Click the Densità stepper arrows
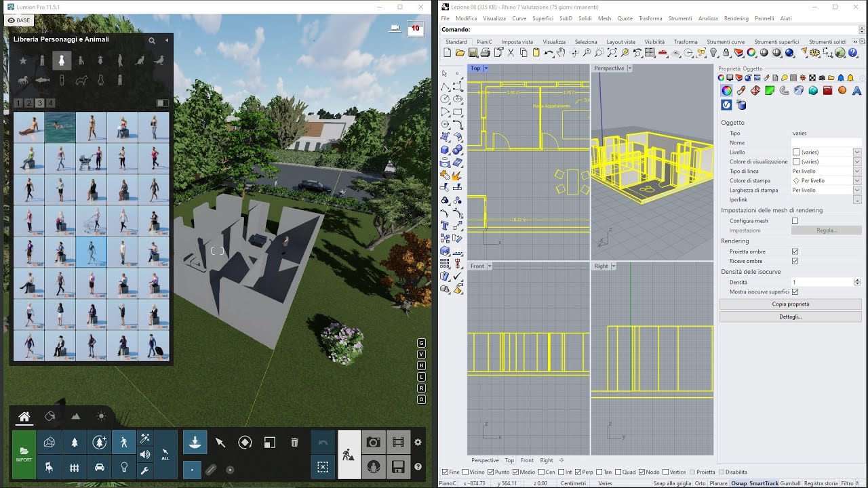This screenshot has height=488, width=868. click(x=857, y=282)
